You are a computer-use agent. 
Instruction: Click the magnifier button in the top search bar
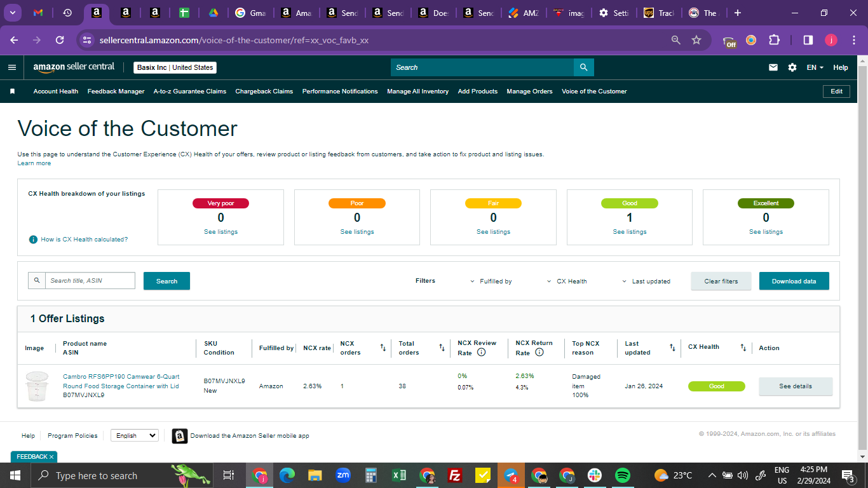(x=583, y=67)
